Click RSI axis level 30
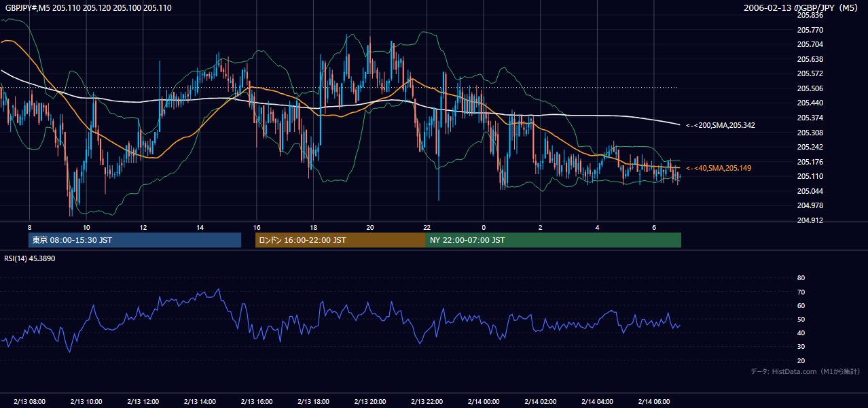868x408 pixels. [801, 347]
